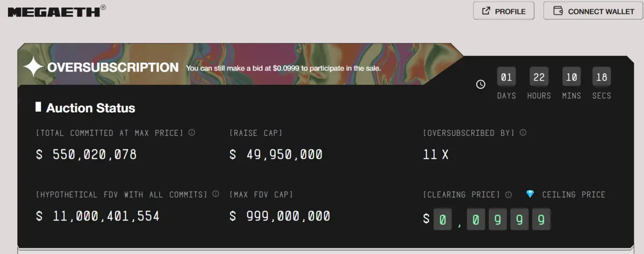Click info icon for Total Committed at Max Price
This screenshot has width=644, height=254.
[192, 133]
